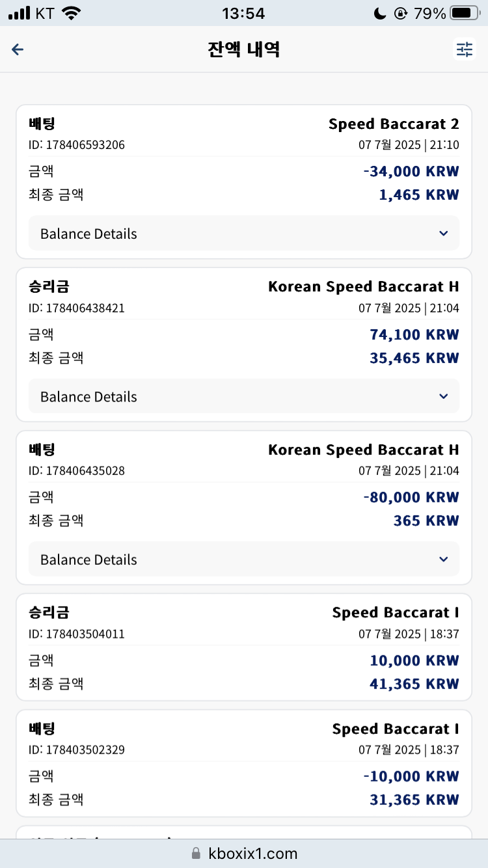Select the Speed Baccarat I win entry 178403504011
Screen dimensions: 488x868
click(x=244, y=647)
